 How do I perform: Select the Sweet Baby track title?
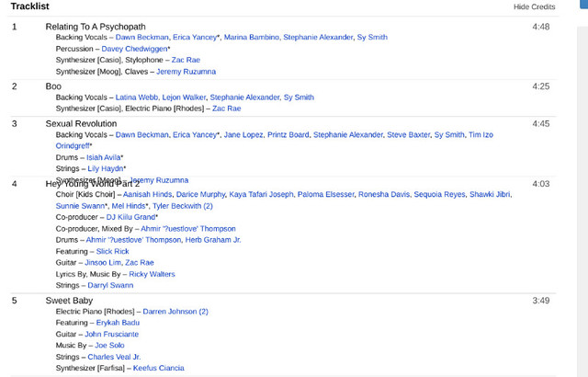click(69, 300)
